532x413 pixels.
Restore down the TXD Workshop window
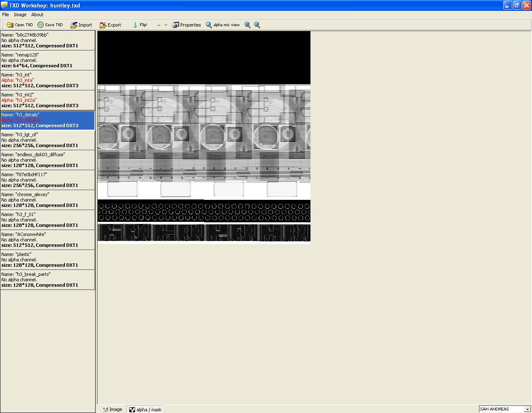[517, 5]
